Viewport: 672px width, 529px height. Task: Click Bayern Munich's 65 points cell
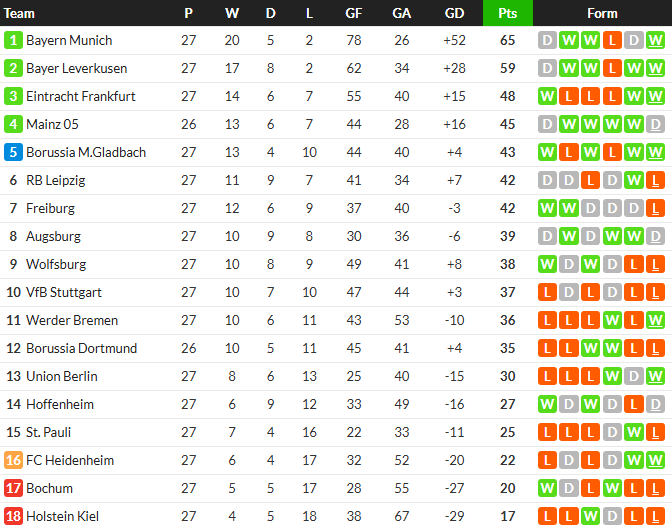tap(508, 41)
